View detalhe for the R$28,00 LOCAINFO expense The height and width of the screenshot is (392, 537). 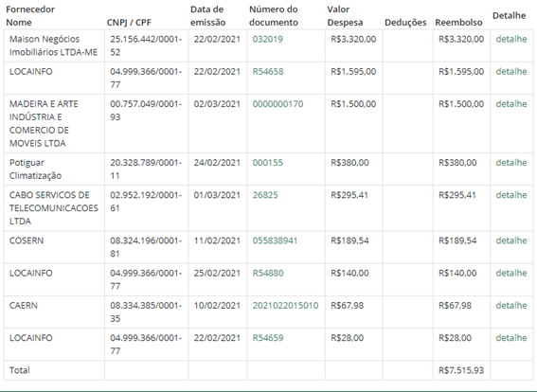tap(511, 338)
